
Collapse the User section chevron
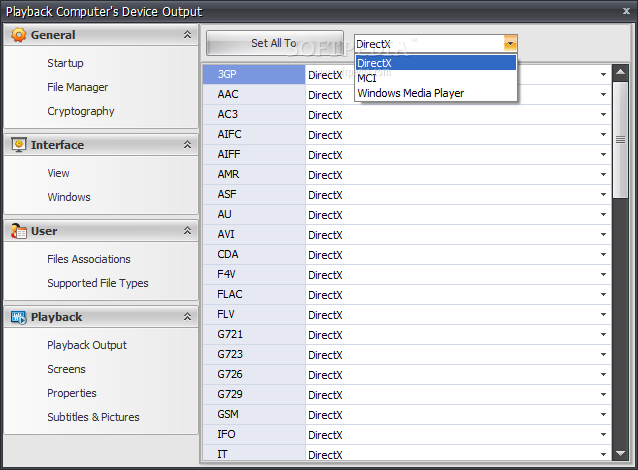click(x=187, y=231)
